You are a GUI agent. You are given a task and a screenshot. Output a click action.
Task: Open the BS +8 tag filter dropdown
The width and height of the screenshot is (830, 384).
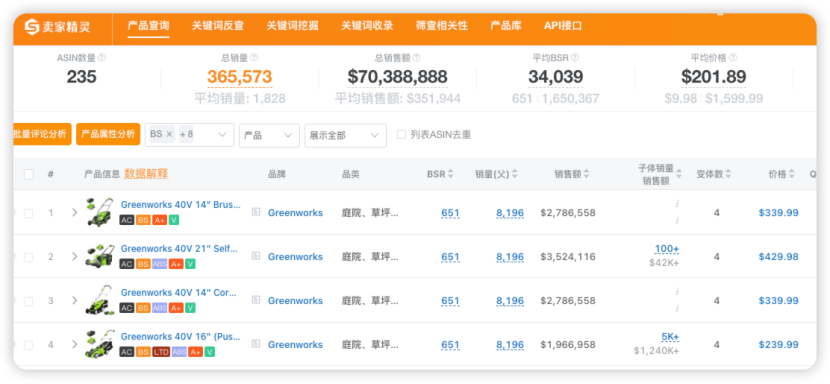point(190,135)
